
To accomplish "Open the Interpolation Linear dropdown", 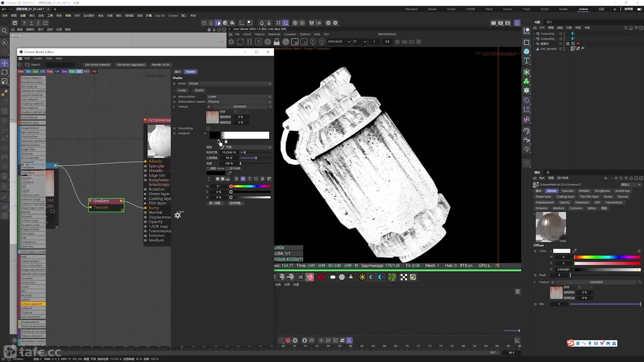I will (x=239, y=97).
